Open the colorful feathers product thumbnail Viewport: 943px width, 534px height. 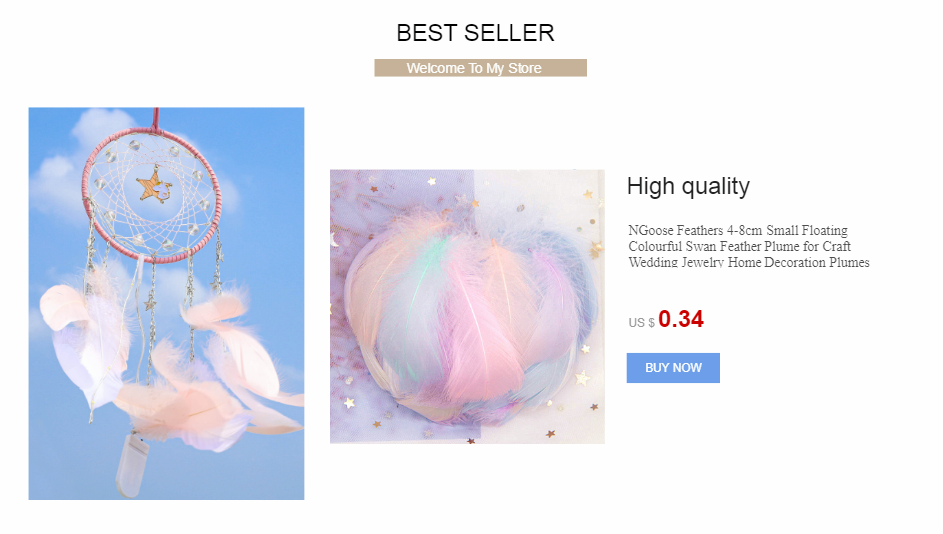[467, 307]
